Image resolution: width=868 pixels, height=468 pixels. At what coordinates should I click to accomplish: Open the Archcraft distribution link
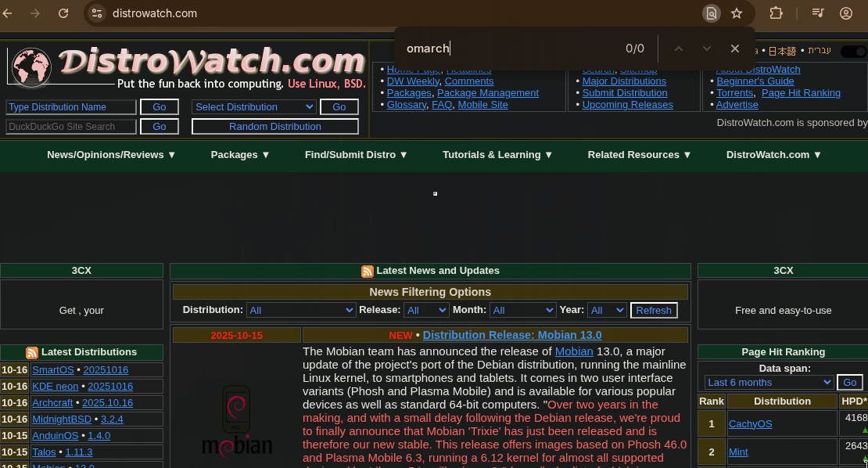[52, 403]
